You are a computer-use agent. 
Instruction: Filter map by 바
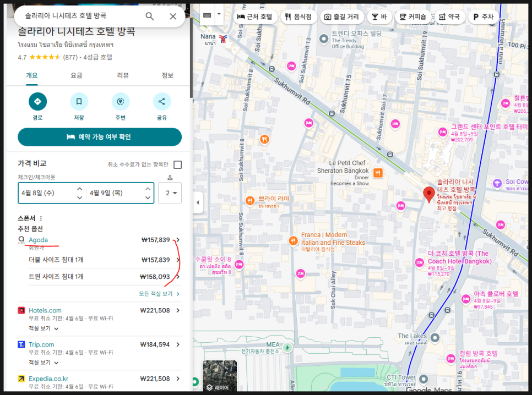(379, 17)
